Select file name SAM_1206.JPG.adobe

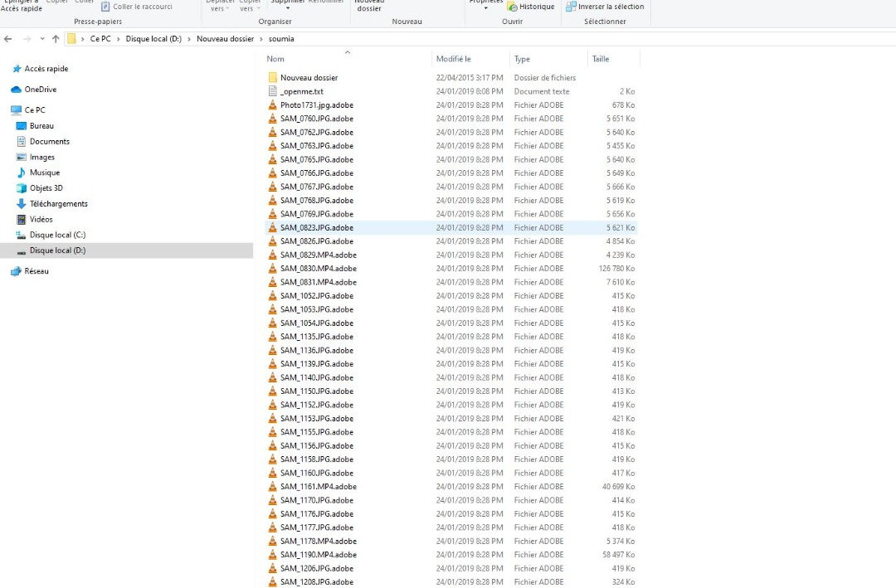point(317,569)
